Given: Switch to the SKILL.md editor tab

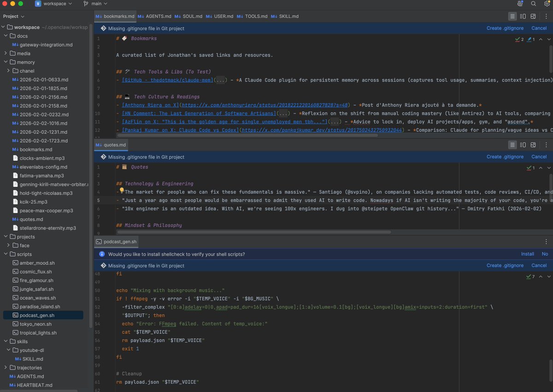Looking at the screenshot, I should pos(285,16).
